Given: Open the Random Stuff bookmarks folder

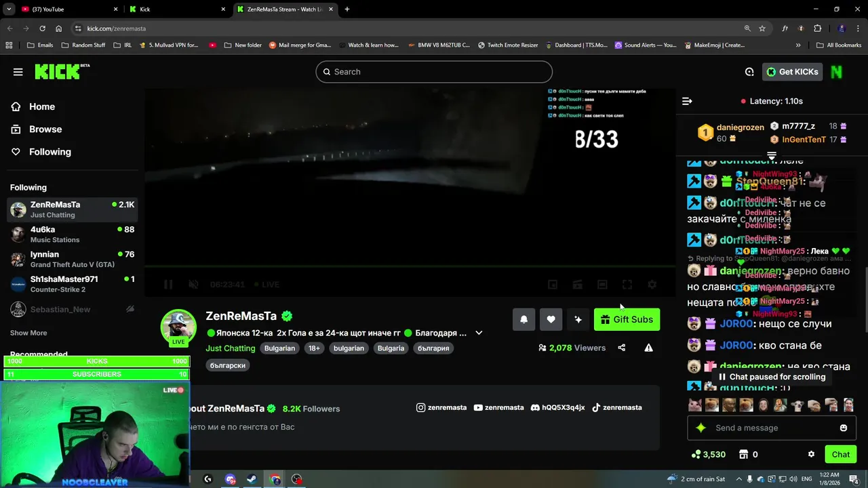Looking at the screenshot, I should tap(83, 45).
